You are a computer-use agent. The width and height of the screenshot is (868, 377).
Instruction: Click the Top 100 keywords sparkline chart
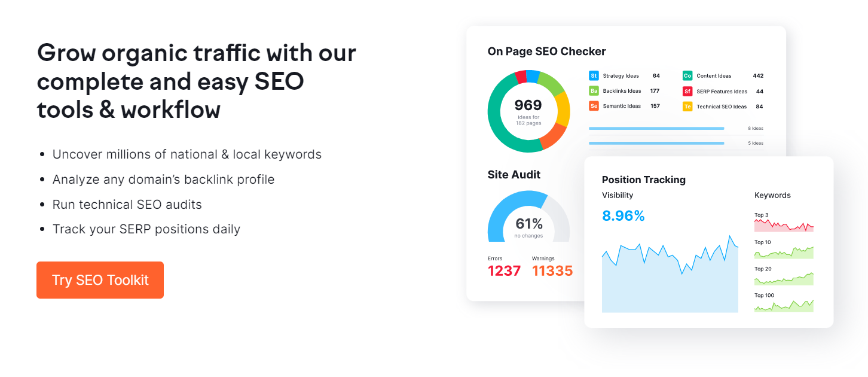784,305
